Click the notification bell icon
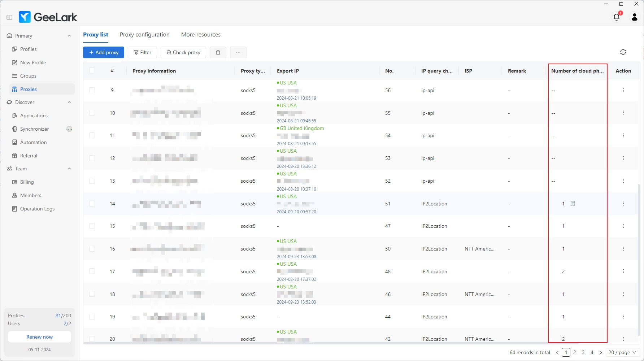Image resolution: width=644 pixels, height=361 pixels. (616, 17)
